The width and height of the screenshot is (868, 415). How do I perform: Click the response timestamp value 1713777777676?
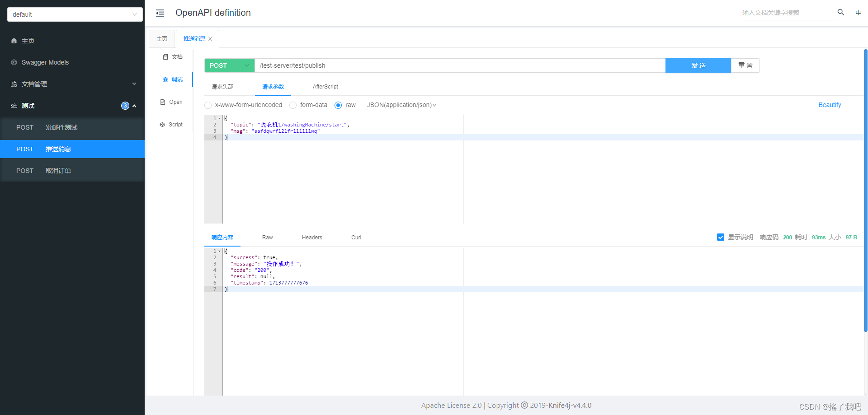288,283
